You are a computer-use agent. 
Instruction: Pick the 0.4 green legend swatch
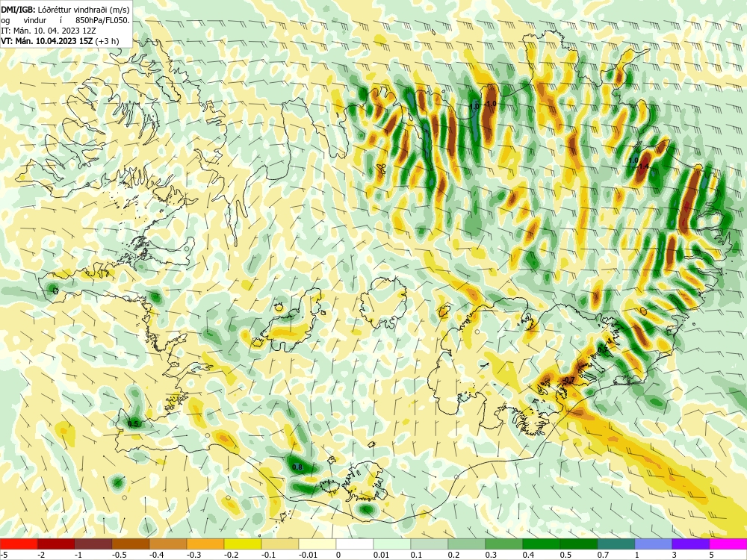tap(542, 544)
